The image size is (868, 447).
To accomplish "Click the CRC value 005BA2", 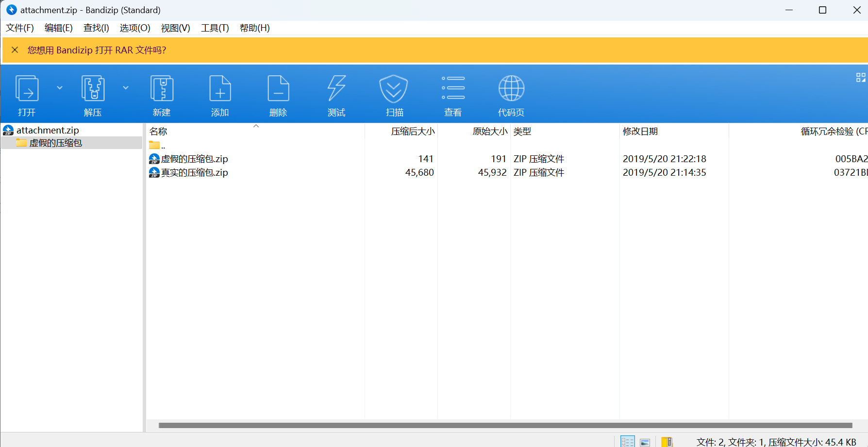I will pos(851,159).
